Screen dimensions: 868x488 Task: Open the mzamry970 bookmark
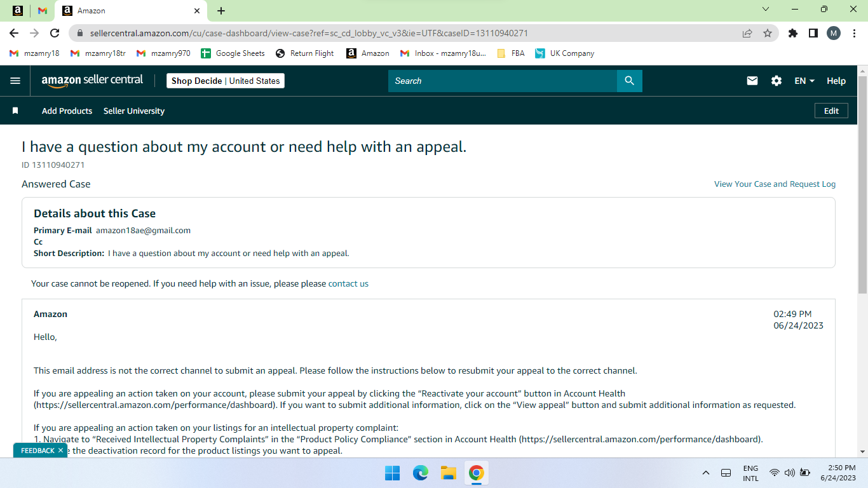point(163,53)
